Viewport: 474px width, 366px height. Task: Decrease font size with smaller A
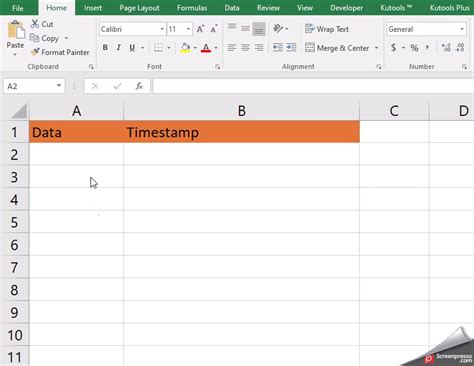pos(214,29)
